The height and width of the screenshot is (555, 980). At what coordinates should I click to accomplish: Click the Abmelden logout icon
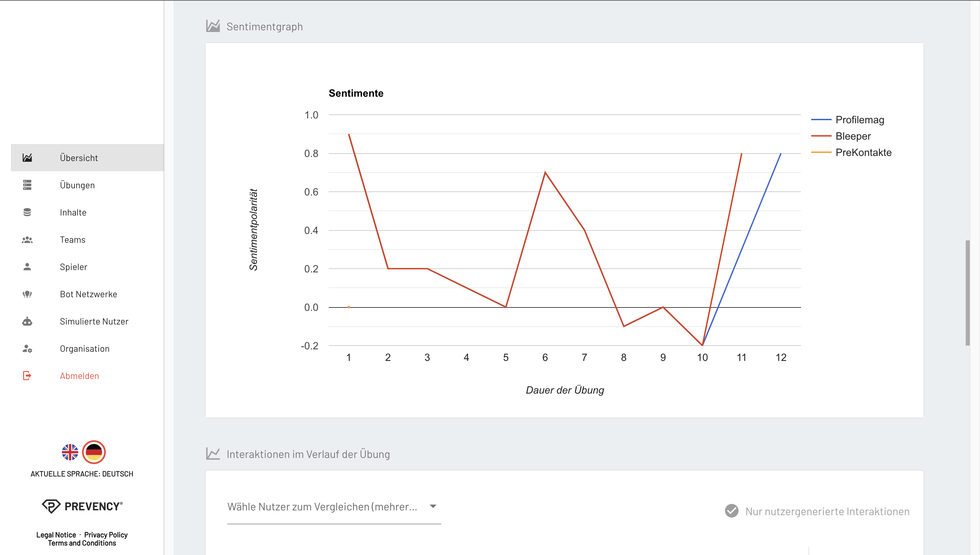[27, 376]
